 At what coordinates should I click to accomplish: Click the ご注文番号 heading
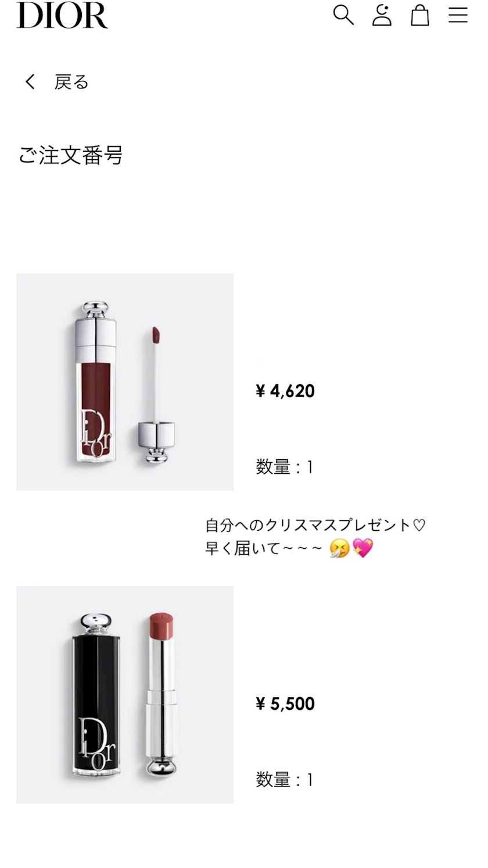pos(70,156)
